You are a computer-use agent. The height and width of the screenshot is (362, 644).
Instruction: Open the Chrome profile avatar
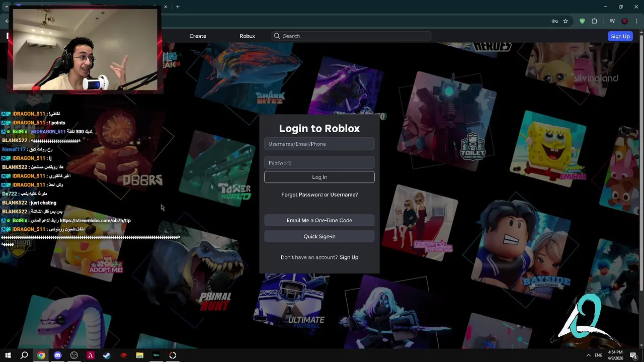pos(625,21)
